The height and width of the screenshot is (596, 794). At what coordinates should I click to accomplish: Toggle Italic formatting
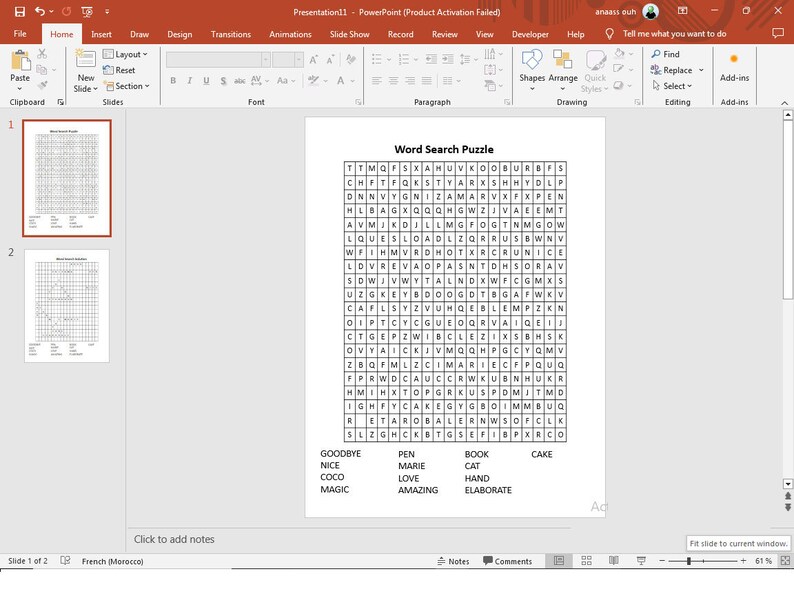[x=189, y=81]
